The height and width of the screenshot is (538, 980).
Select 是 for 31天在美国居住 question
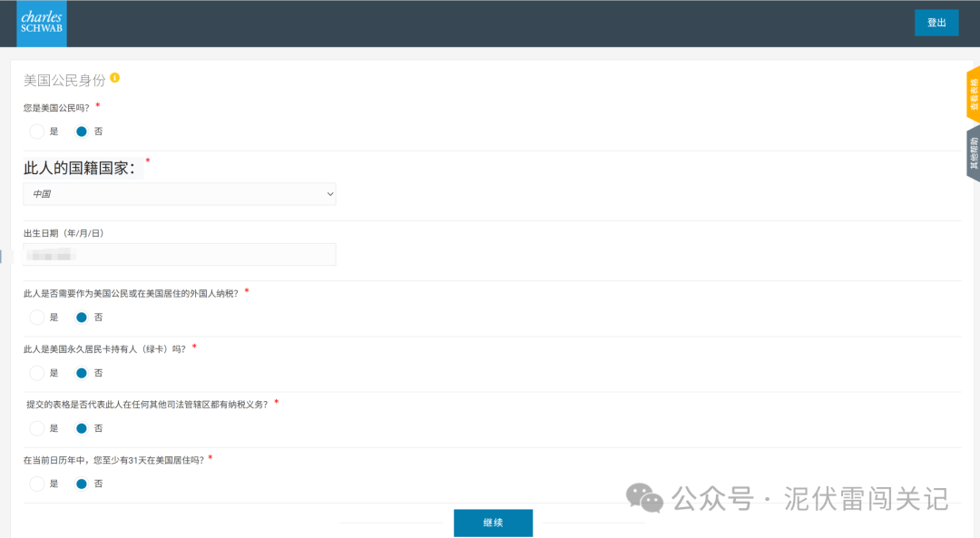[37, 484]
